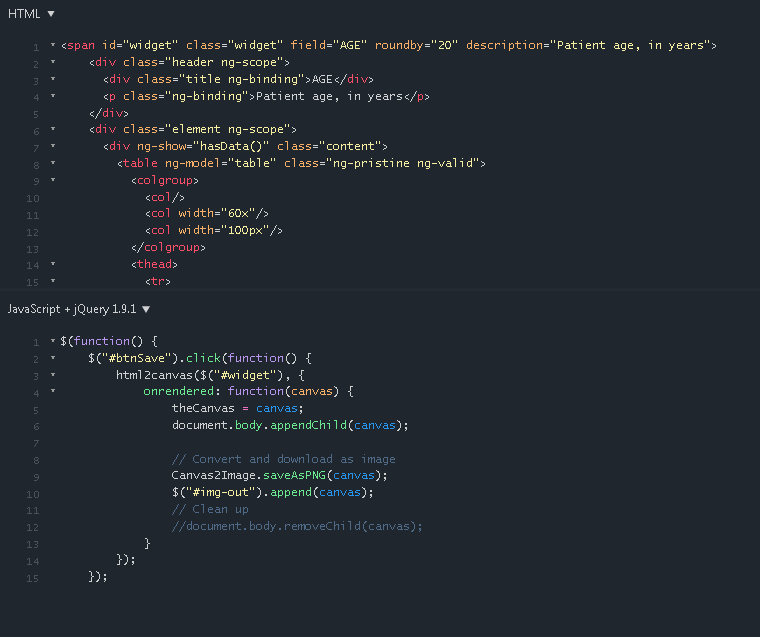Click the }); on JavaScript line 14
760x637 pixels.
pos(126,560)
